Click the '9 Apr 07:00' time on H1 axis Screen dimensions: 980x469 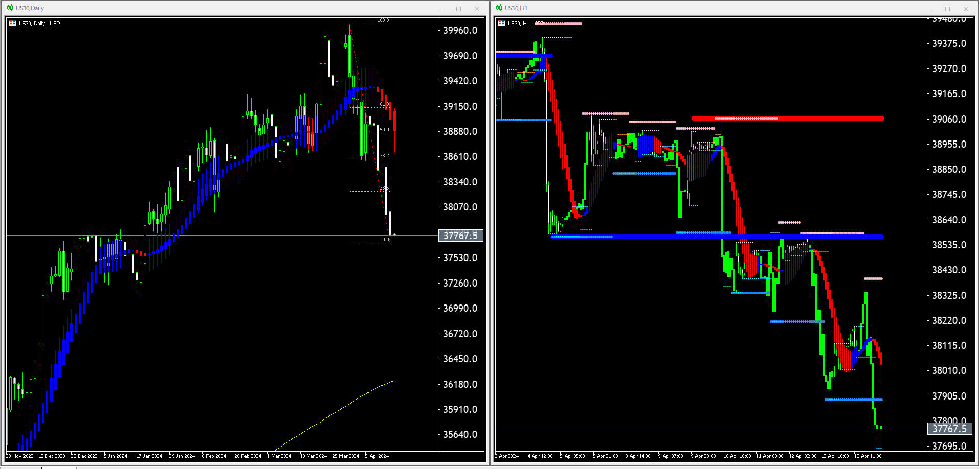[671, 456]
